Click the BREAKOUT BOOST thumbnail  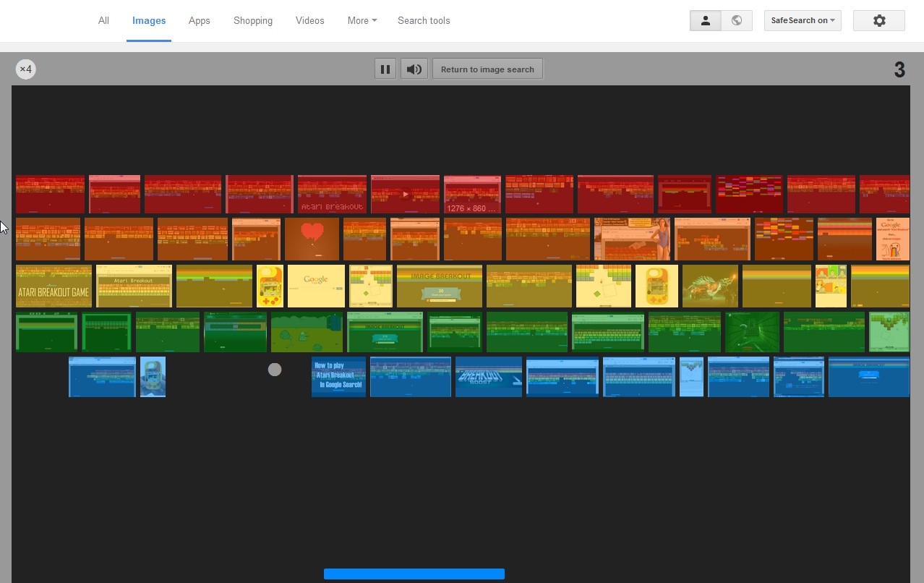pyautogui.click(x=489, y=377)
